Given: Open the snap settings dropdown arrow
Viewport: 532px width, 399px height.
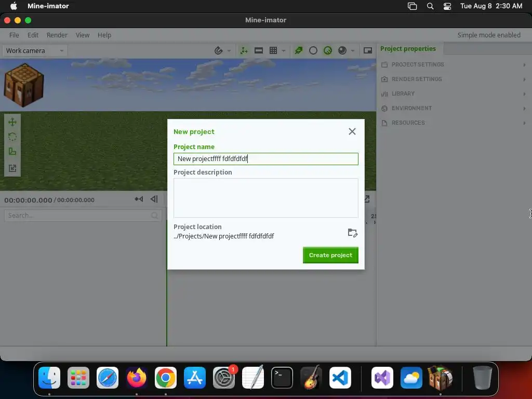Looking at the screenshot, I should pyautogui.click(x=229, y=51).
